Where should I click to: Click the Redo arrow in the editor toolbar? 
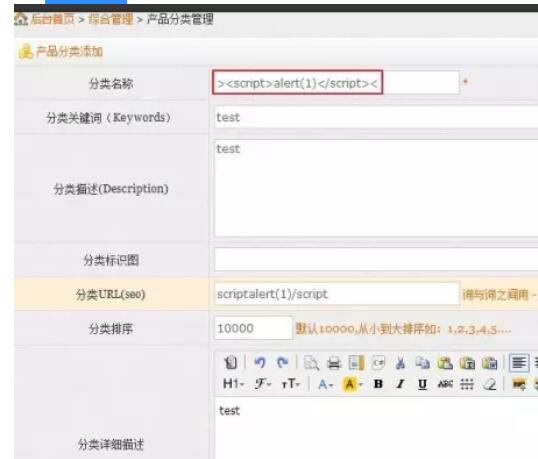click(282, 362)
